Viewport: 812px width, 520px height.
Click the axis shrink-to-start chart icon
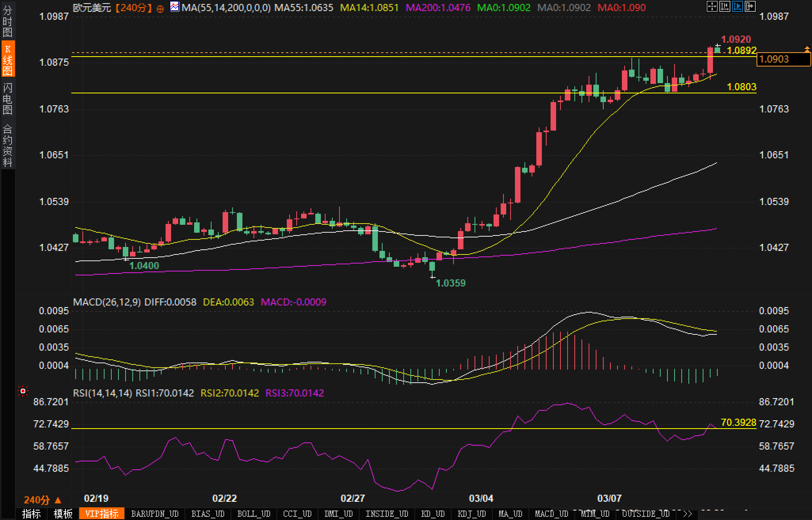pos(724,6)
